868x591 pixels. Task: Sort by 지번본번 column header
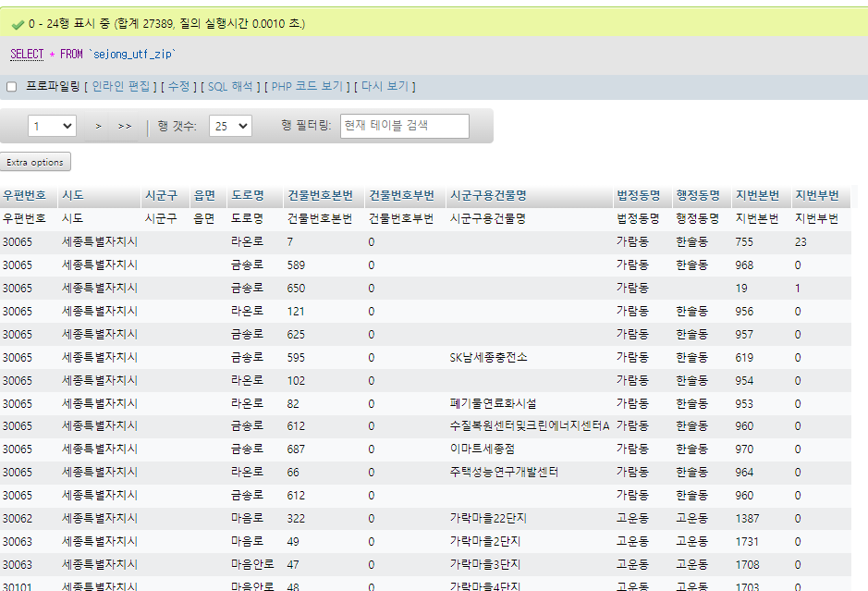coord(757,195)
